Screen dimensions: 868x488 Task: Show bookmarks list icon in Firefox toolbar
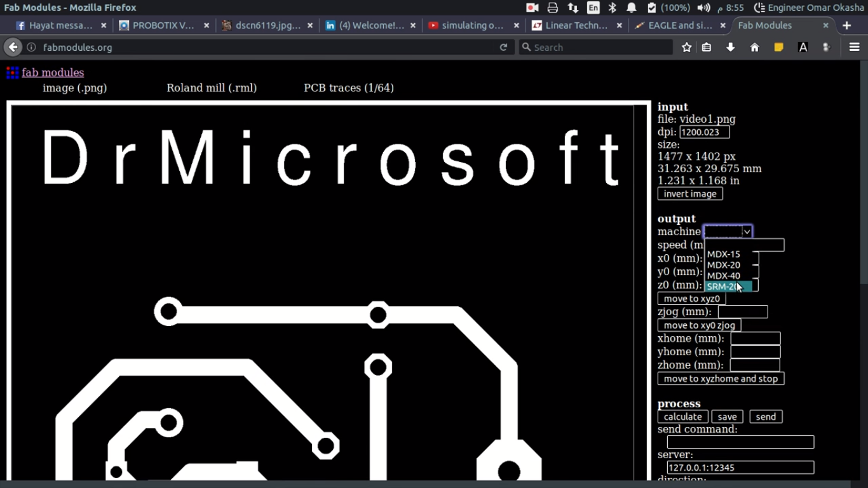(707, 47)
